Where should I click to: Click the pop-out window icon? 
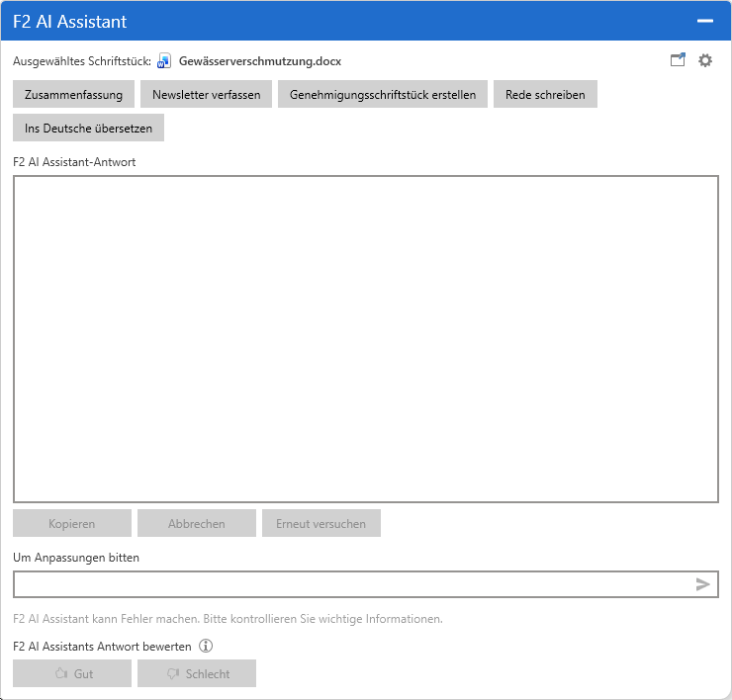pyautogui.click(x=678, y=60)
